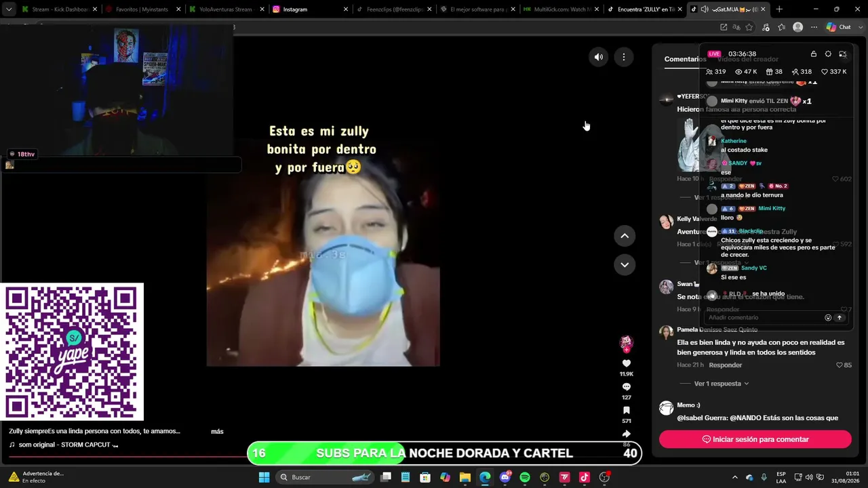Open the Copilot Chat button

click(x=838, y=27)
